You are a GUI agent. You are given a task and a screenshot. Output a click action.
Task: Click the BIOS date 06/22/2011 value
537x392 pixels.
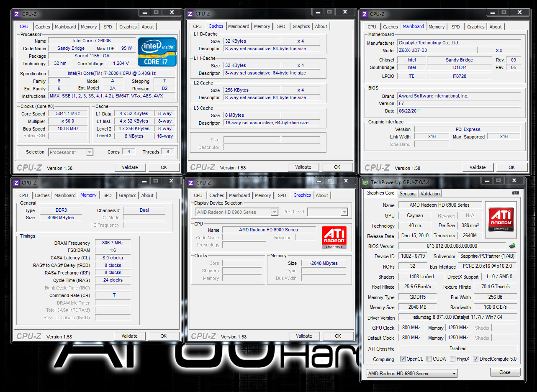click(459, 111)
